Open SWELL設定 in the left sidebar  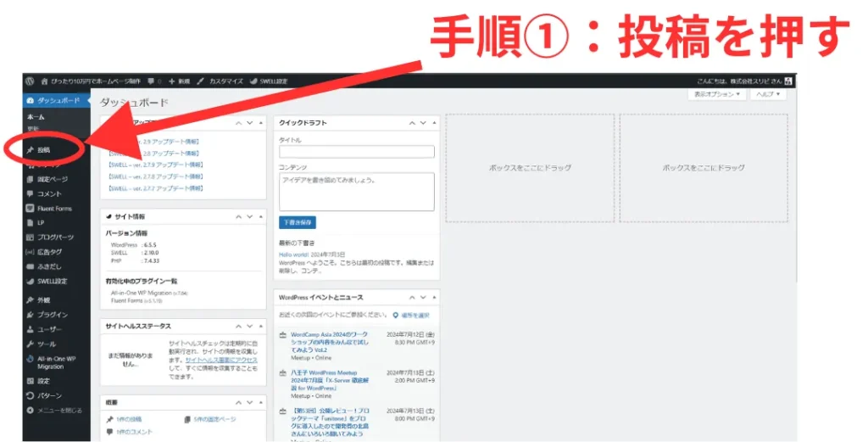[52, 281]
